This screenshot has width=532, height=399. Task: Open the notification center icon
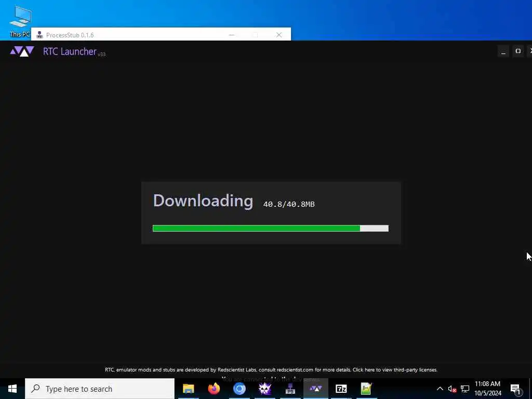pos(516,389)
